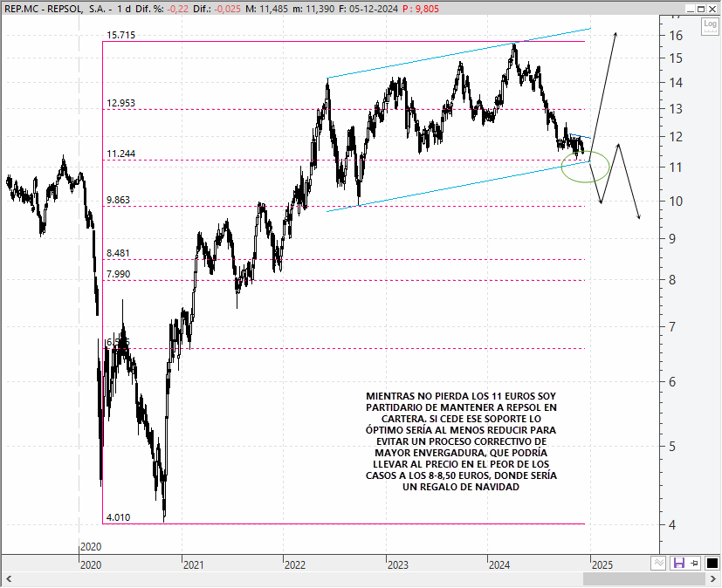
Task: Click the price axis value 13
Action: coord(676,109)
